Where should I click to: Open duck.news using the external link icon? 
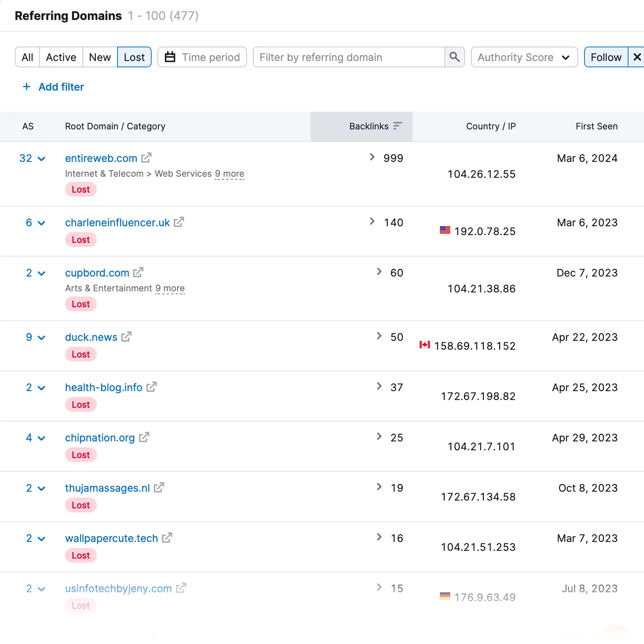click(126, 336)
